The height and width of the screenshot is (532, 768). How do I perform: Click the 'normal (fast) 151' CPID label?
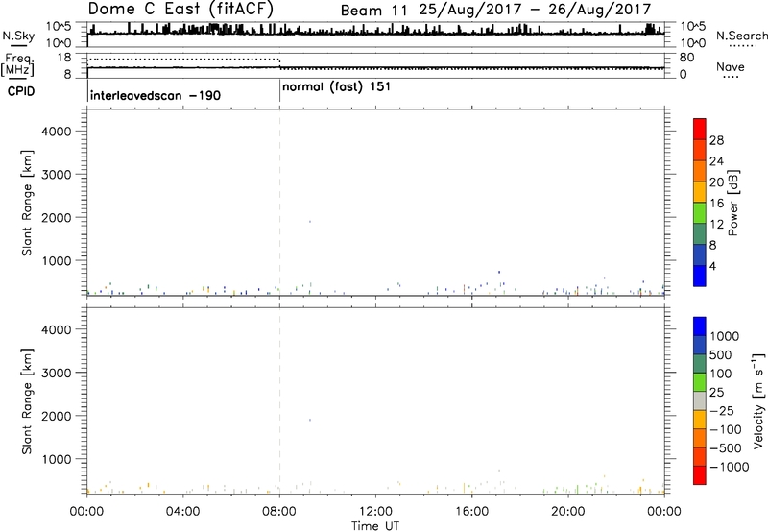click(x=337, y=87)
